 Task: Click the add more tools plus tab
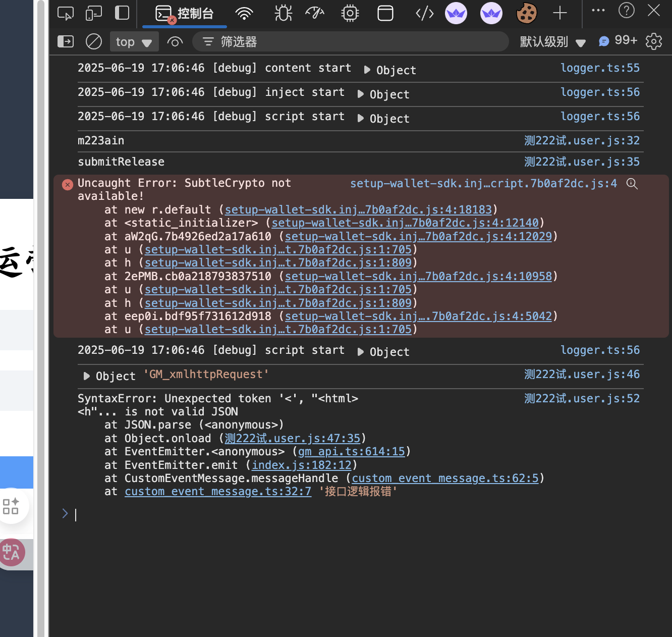point(560,13)
